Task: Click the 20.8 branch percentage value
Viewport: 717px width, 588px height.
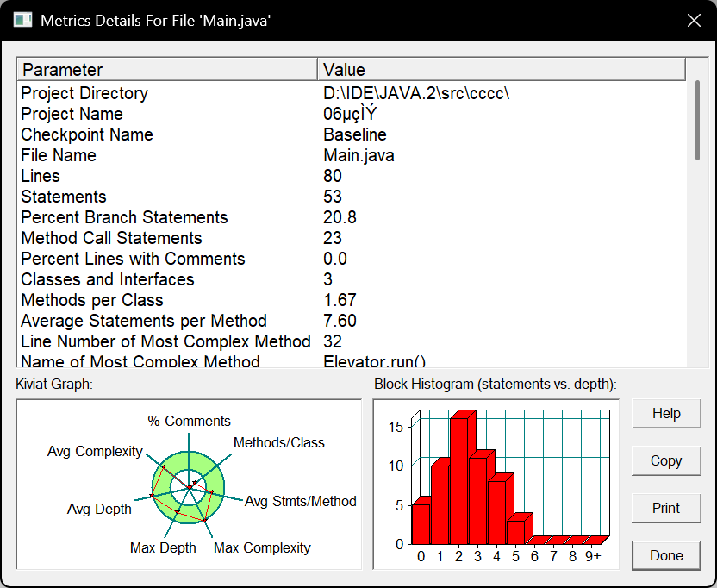Action: pyautogui.click(x=340, y=217)
